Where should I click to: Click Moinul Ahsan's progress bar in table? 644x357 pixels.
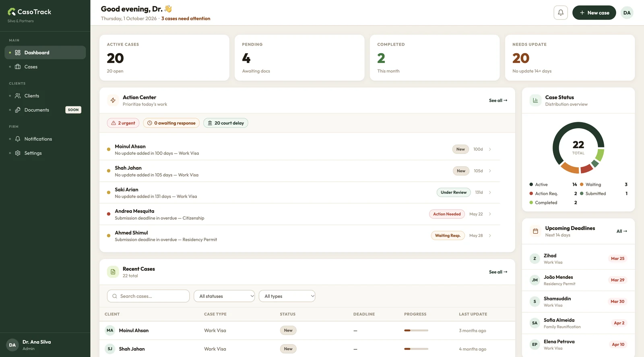416,330
